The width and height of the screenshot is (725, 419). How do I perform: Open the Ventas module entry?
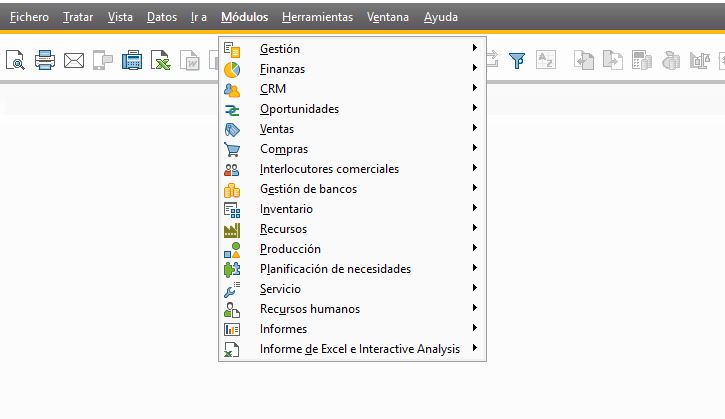pyautogui.click(x=276, y=129)
